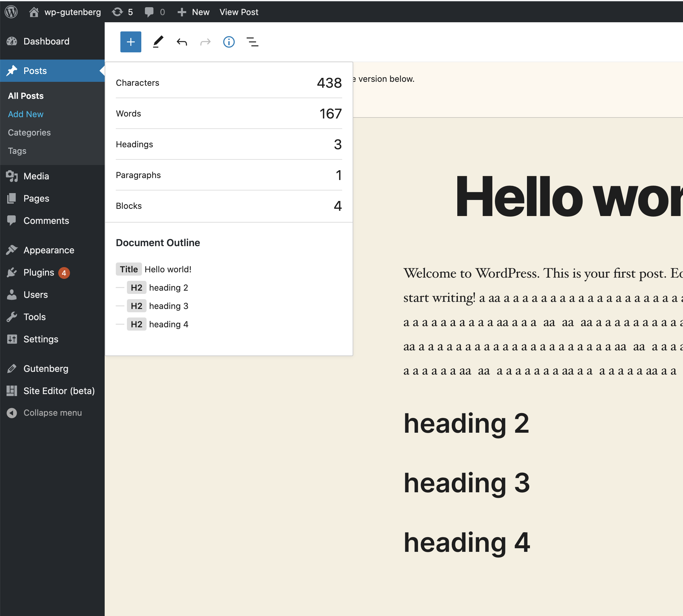
Task: Undo the last change
Action: click(x=182, y=42)
